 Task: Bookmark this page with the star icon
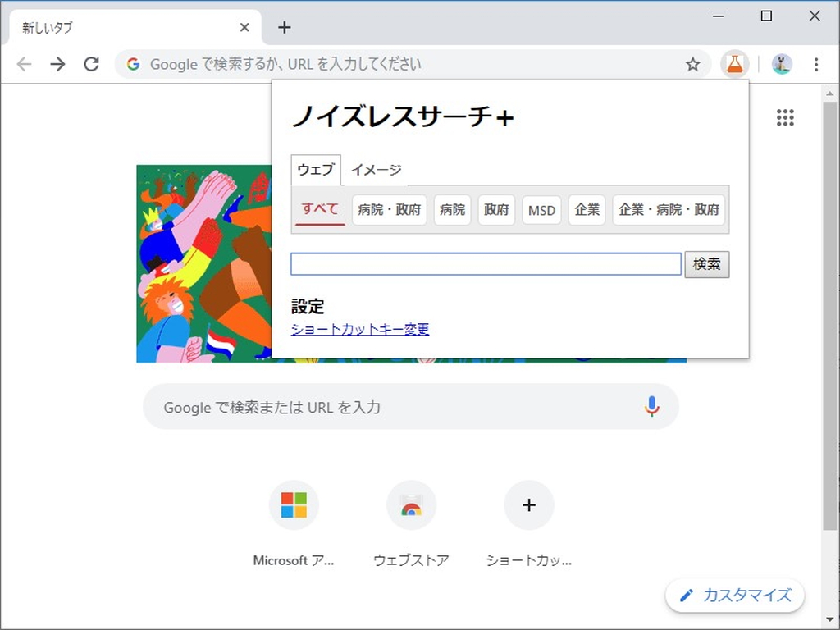click(x=693, y=63)
